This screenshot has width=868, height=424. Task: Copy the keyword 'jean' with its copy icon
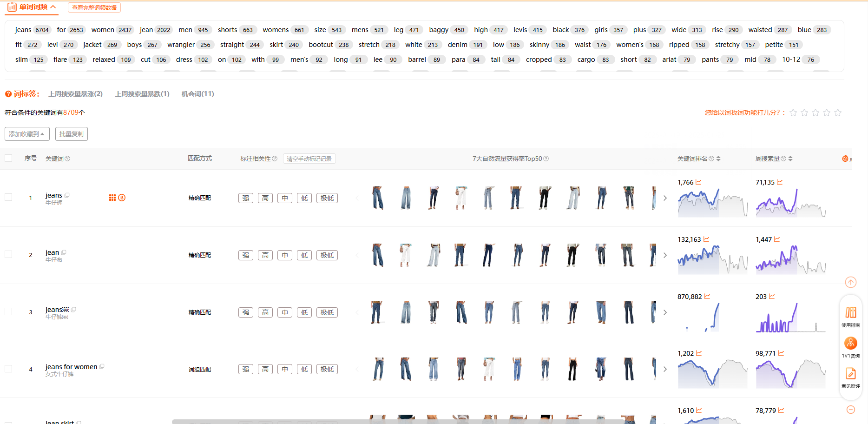(x=64, y=252)
